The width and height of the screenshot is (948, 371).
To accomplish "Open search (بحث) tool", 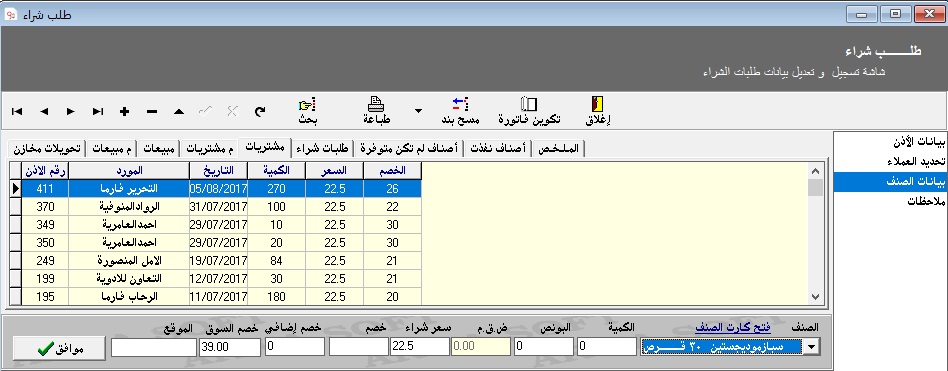I will 308,111.
